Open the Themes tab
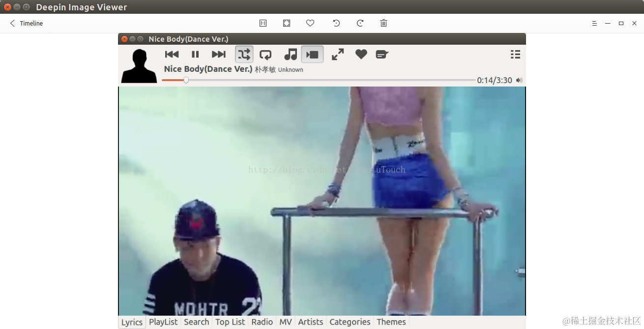This screenshot has width=644, height=329. (391, 322)
